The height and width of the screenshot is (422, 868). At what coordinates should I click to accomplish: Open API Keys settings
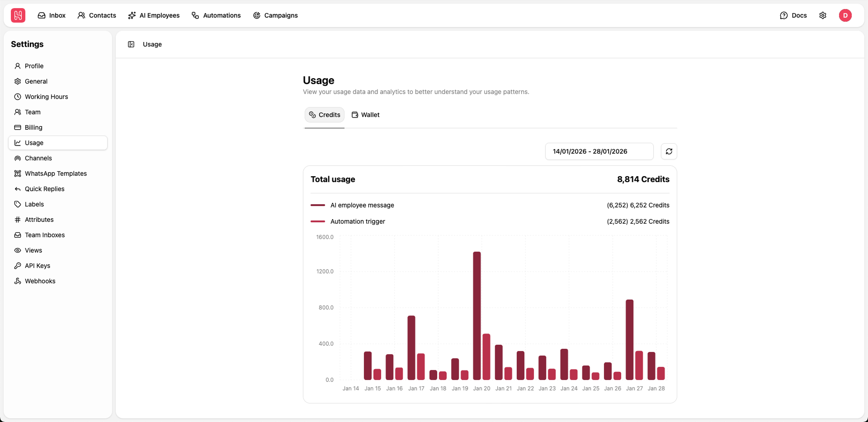point(58,266)
